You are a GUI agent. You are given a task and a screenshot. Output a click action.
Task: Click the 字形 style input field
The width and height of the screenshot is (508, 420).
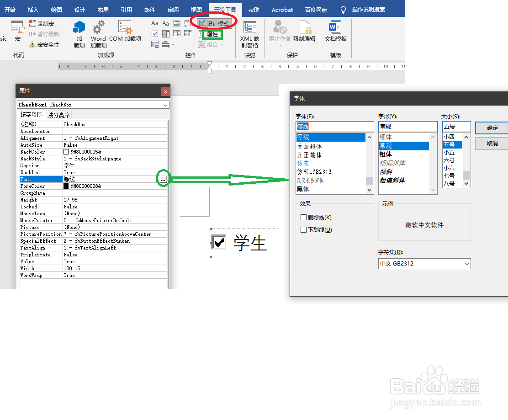click(x=408, y=127)
